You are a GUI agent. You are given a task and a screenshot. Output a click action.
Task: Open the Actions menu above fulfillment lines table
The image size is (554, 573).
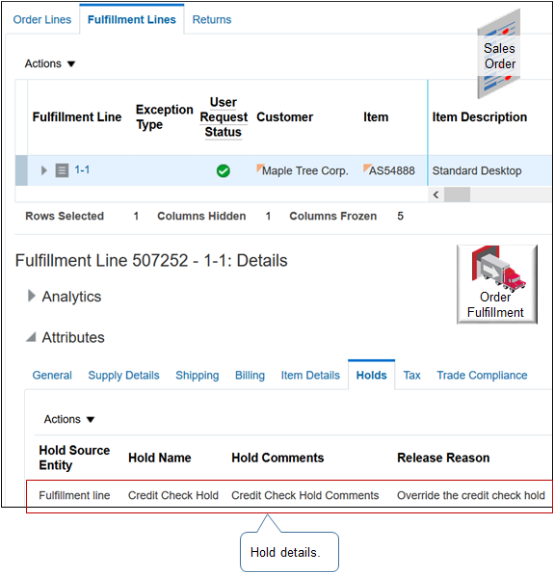click(50, 64)
